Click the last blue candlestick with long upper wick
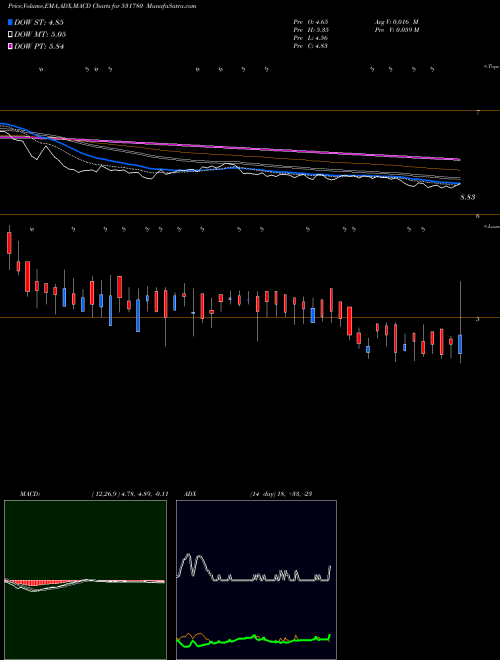 [460, 344]
